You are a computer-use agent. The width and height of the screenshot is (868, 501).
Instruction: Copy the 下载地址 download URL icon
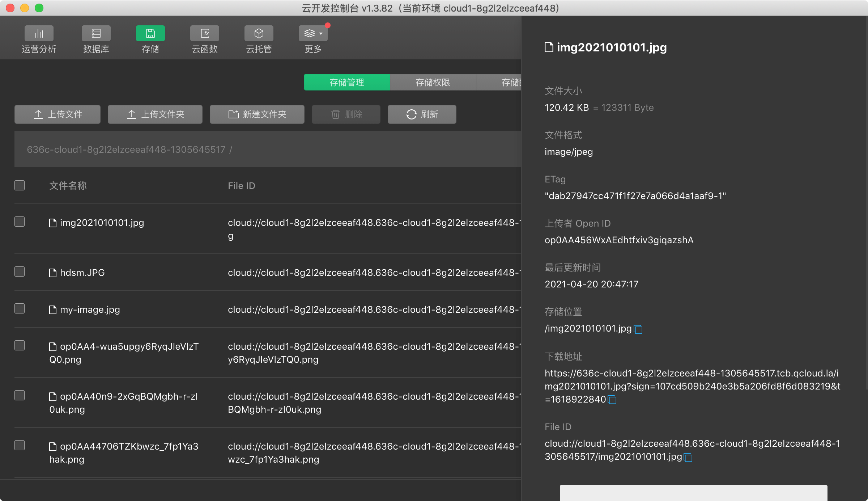click(612, 400)
